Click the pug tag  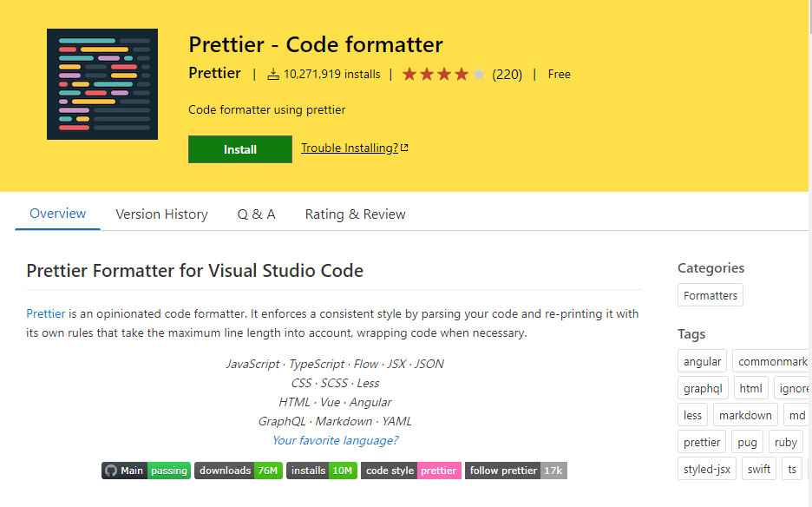[747, 442]
